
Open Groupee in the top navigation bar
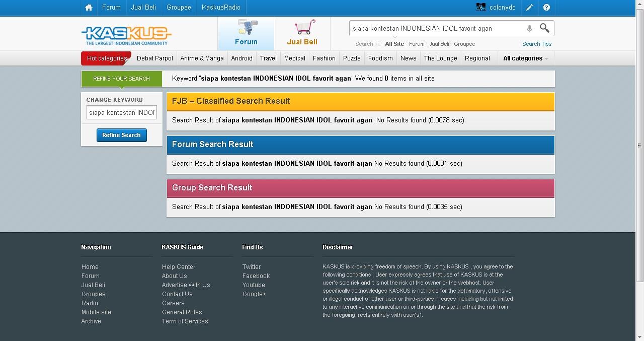coord(179,8)
